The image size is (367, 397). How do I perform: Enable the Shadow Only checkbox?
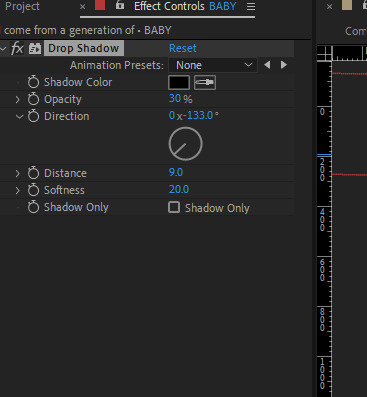tap(174, 207)
